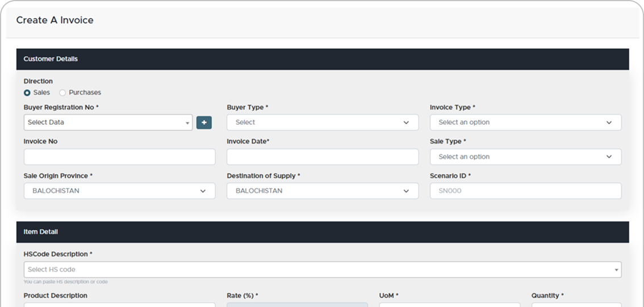644x307 pixels.
Task: Click the Scenario ID text field
Action: click(525, 191)
